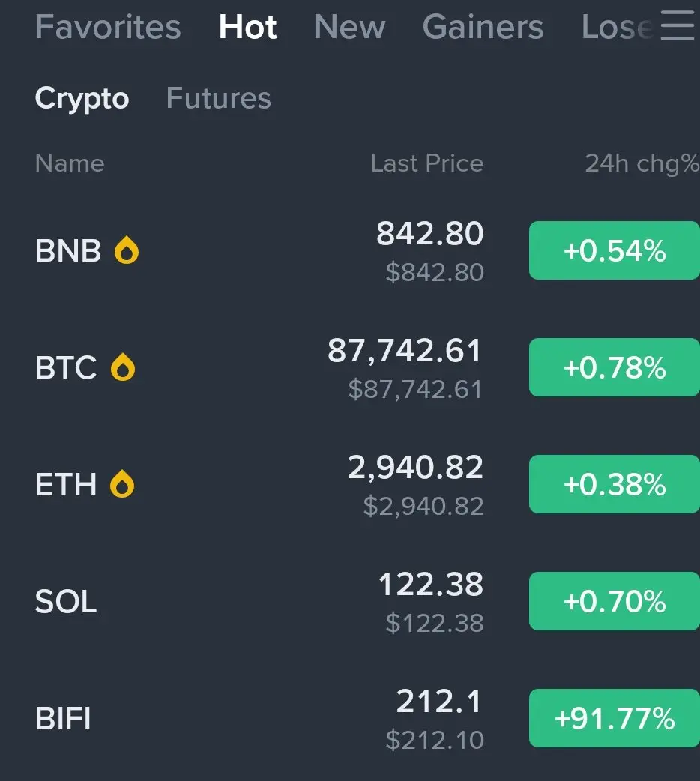Tap the flame icon next to BTC
700x781 pixels.
pyautogui.click(x=123, y=367)
